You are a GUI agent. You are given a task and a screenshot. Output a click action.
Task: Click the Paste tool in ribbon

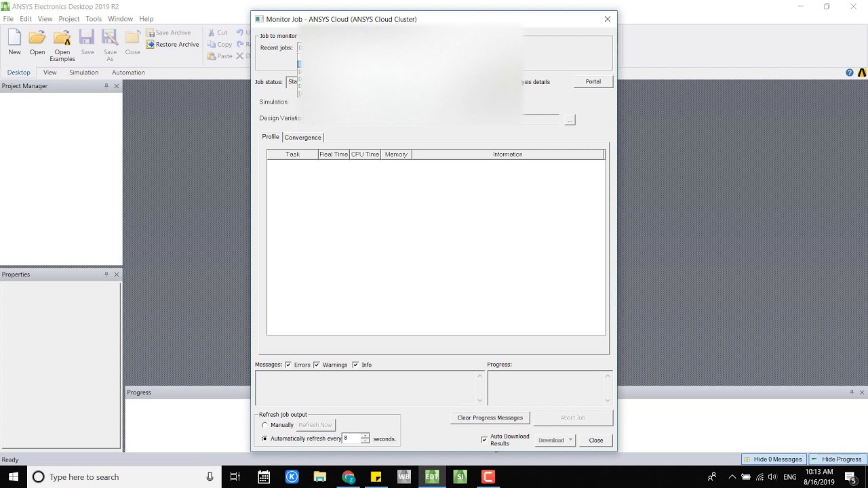point(220,56)
